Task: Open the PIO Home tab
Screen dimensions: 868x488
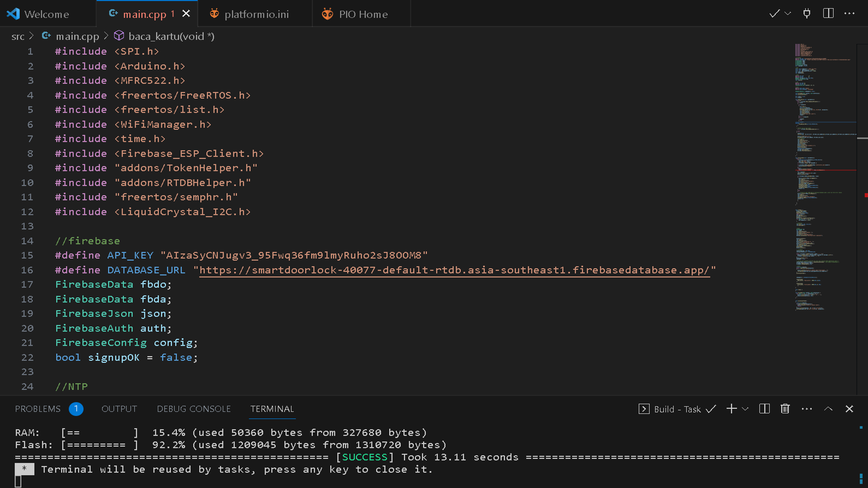Action: tap(363, 14)
